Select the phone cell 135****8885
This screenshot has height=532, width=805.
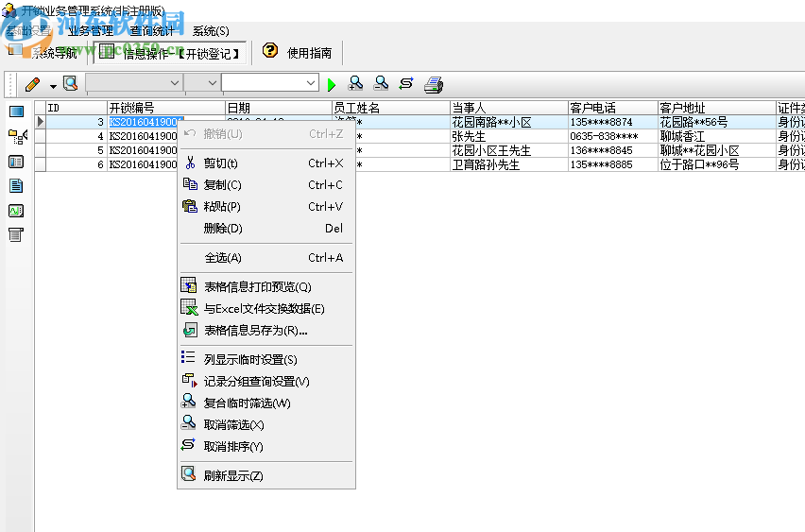coord(613,164)
